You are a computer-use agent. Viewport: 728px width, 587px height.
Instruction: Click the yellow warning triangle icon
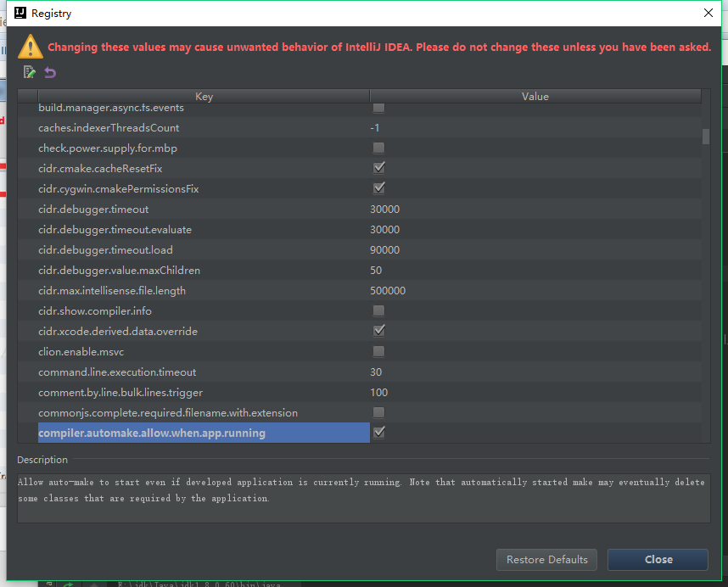[31, 47]
